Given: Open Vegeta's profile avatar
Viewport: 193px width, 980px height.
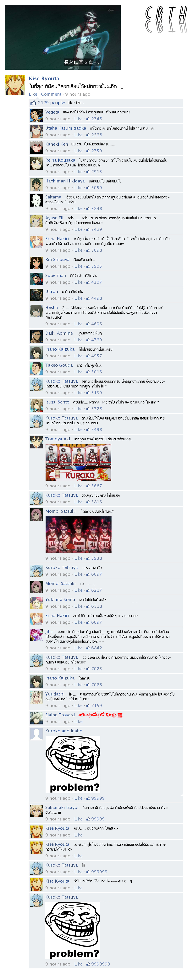Looking at the screenshot, I should pyautogui.click(x=36, y=115).
